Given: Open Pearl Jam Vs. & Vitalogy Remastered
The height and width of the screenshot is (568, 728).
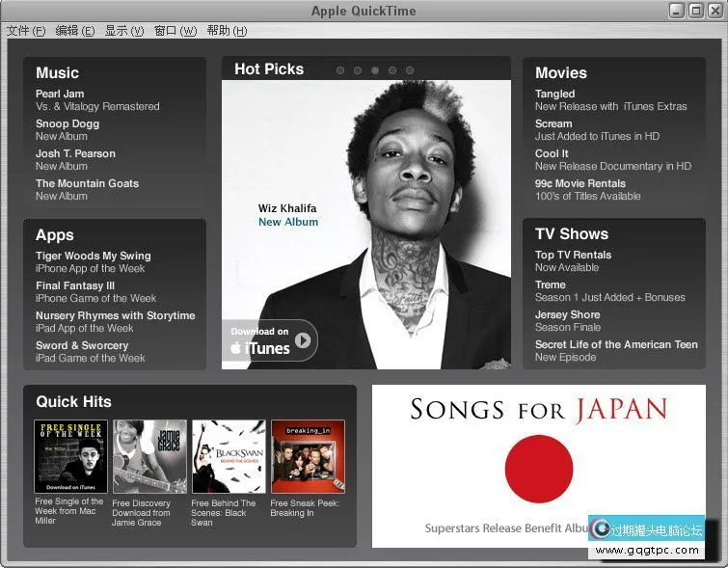Looking at the screenshot, I should (x=97, y=100).
